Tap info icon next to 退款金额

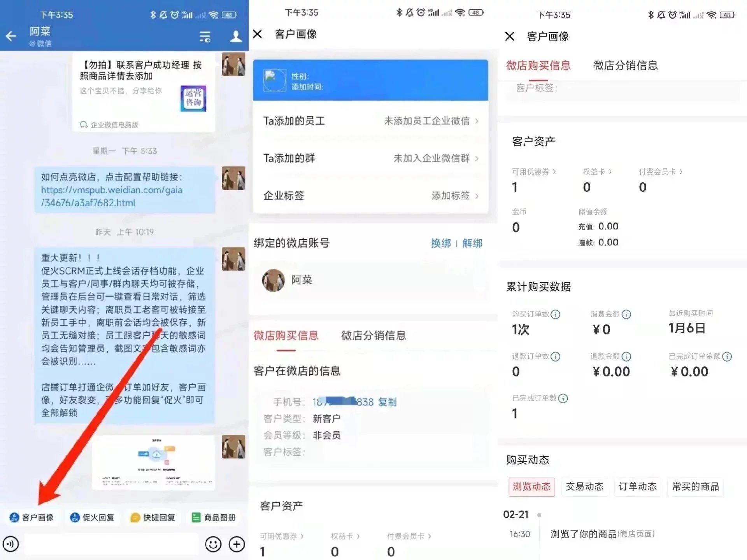626,357
